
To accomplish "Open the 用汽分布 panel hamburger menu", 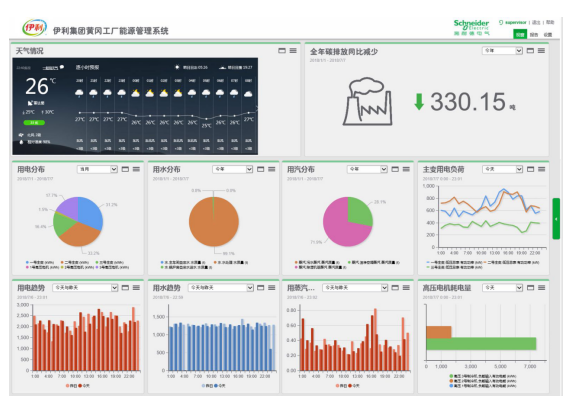I will coord(406,169).
